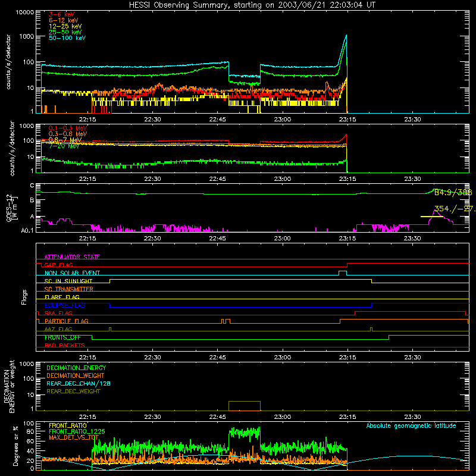Click the FLARE_FLAG label

(x=62, y=297)
